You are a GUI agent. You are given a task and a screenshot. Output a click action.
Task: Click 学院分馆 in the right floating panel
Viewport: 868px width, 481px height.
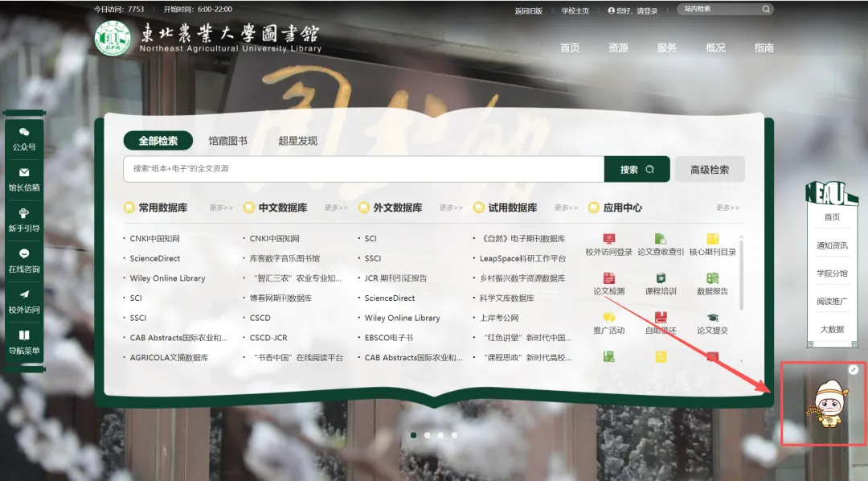point(832,273)
